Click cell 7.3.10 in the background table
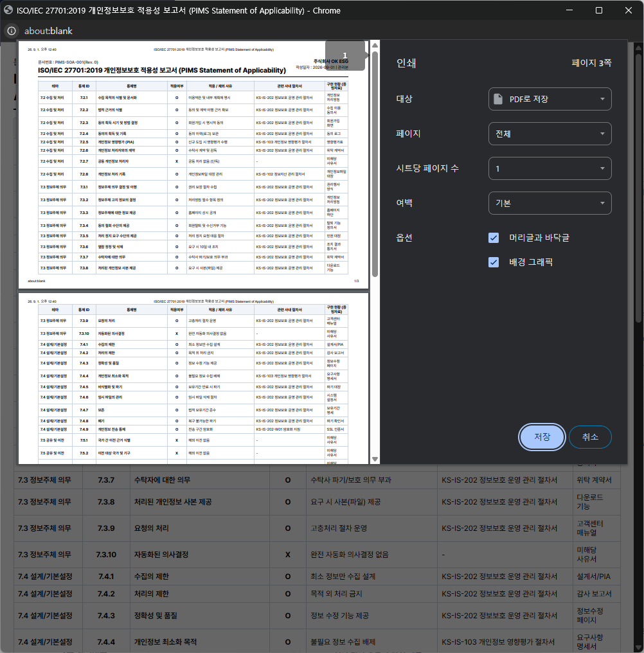The width and height of the screenshot is (644, 653). (106, 555)
